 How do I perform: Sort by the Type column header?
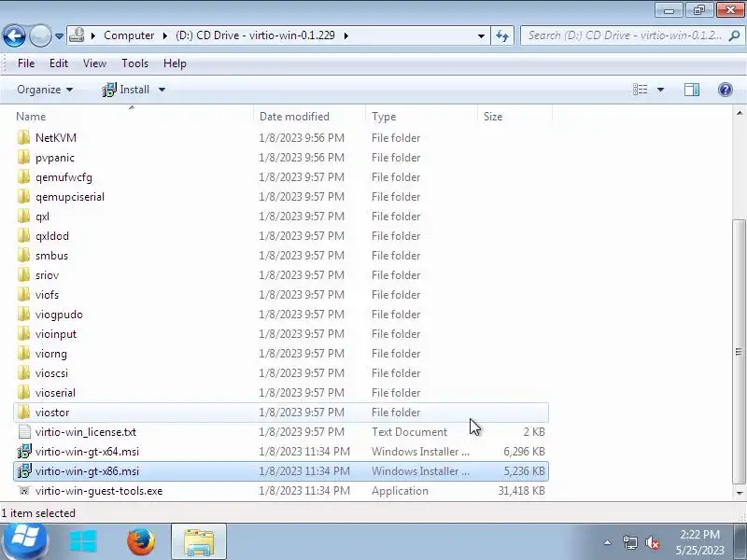[x=384, y=117]
